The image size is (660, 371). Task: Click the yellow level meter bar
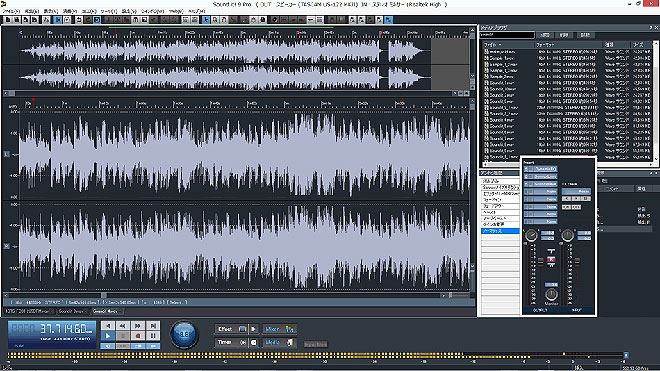(x=316, y=355)
